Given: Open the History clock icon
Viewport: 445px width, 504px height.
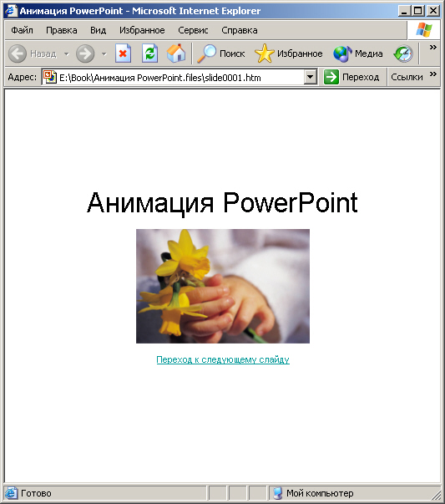Looking at the screenshot, I should point(403,53).
